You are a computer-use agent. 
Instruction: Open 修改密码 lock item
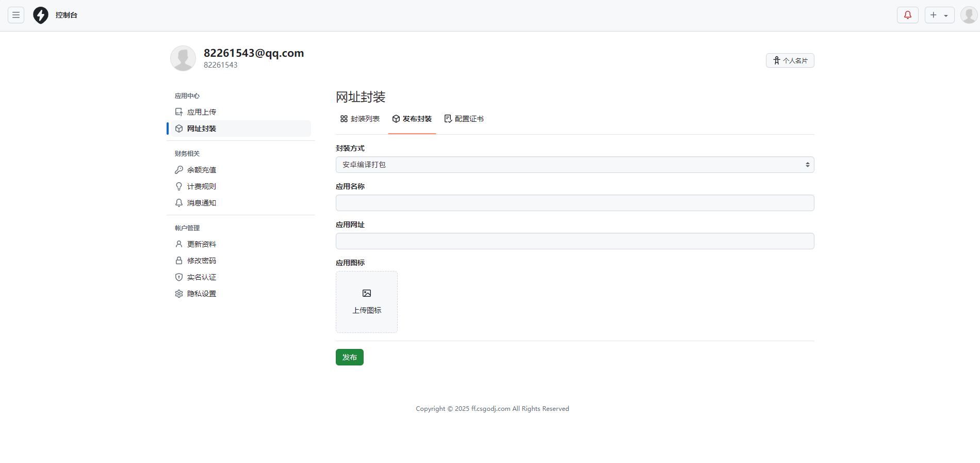pos(201,261)
